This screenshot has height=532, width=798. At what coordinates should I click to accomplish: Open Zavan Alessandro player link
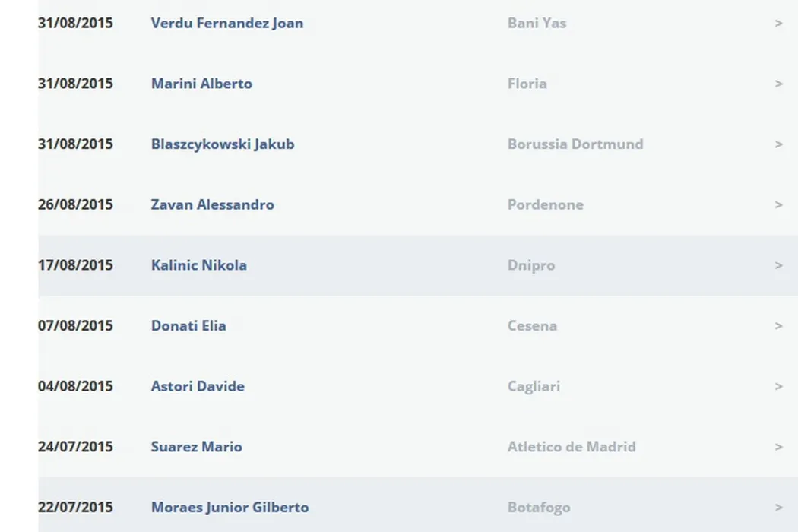tap(212, 204)
